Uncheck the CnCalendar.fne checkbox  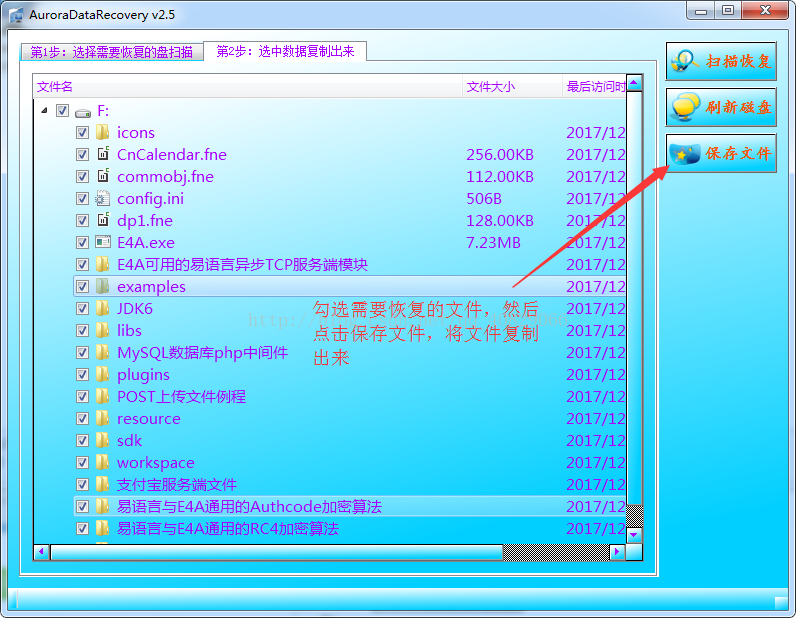click(x=82, y=154)
